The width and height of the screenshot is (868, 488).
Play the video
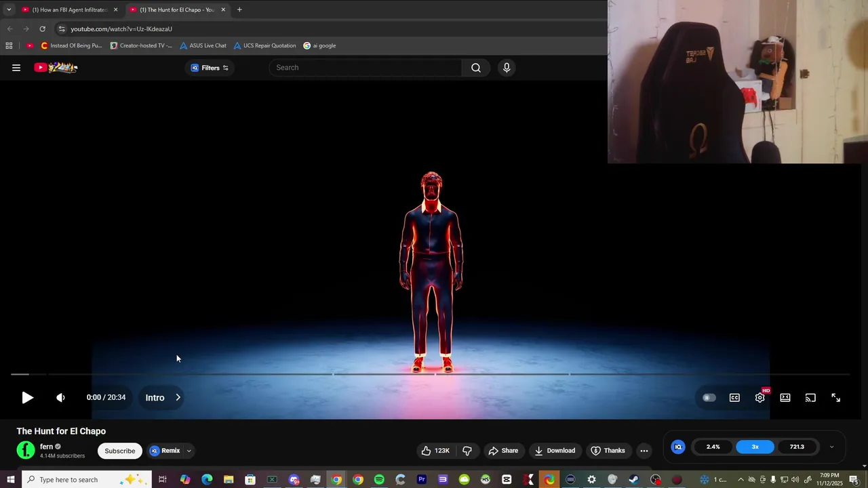click(x=27, y=398)
